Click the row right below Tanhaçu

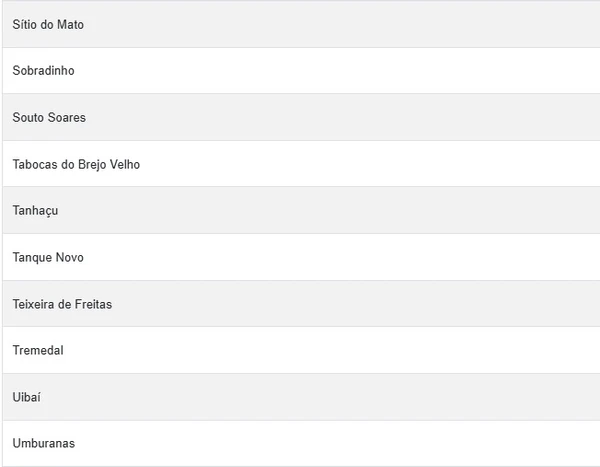[48, 257]
